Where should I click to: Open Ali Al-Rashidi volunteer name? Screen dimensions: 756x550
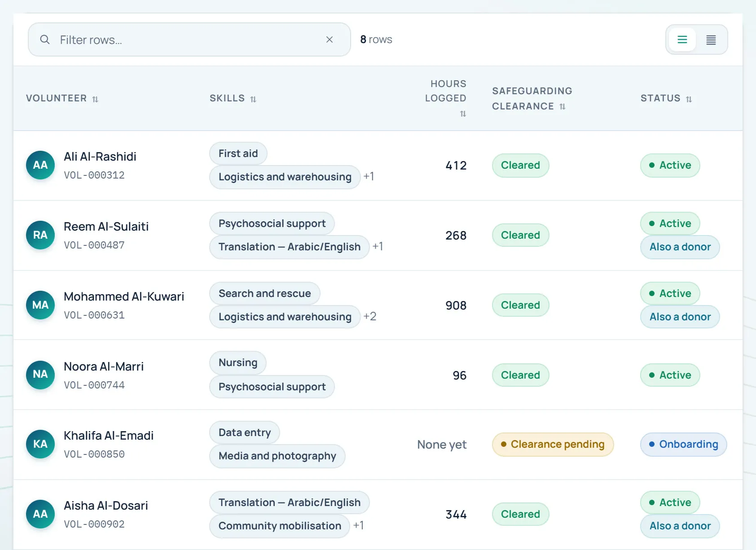click(100, 157)
